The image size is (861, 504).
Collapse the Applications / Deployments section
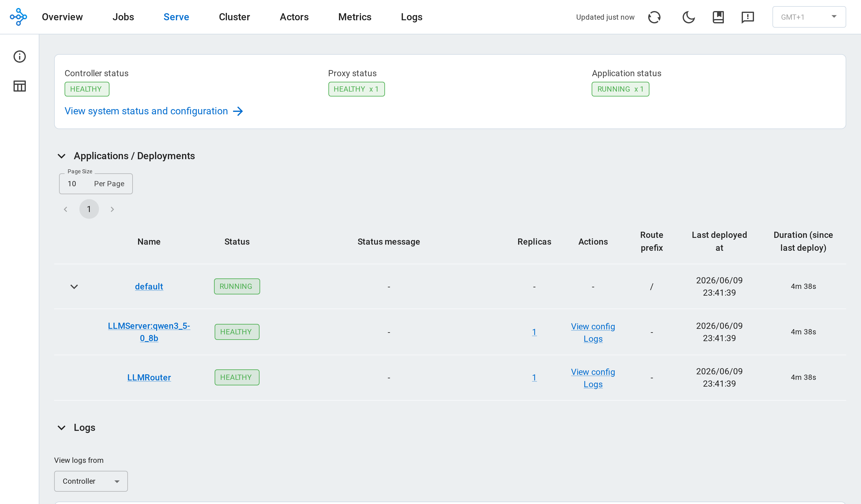point(61,156)
